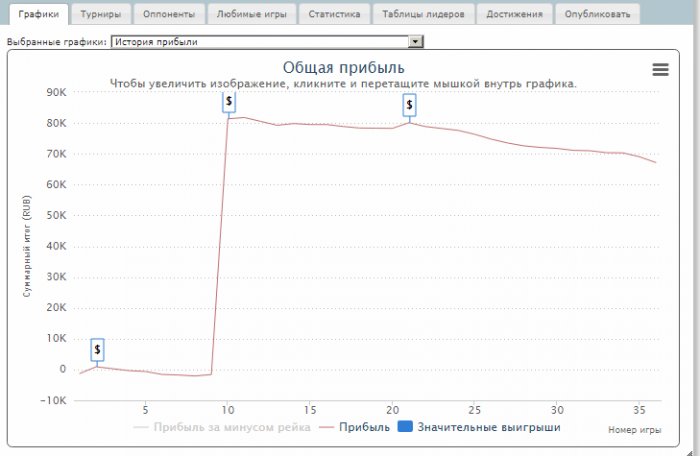700x456 pixels.
Task: Toggle the Прибыль за минусом рейка legend series
Action: [222, 427]
